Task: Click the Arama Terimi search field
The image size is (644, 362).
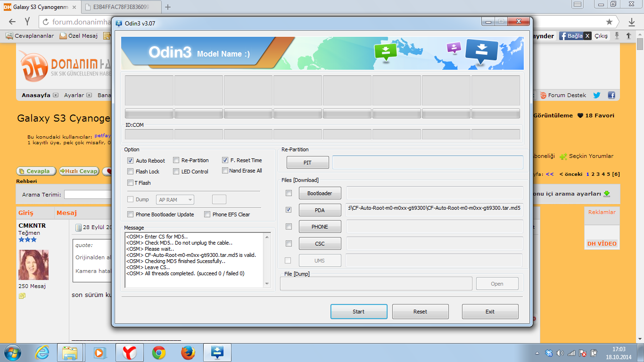Action: pyautogui.click(x=87, y=194)
